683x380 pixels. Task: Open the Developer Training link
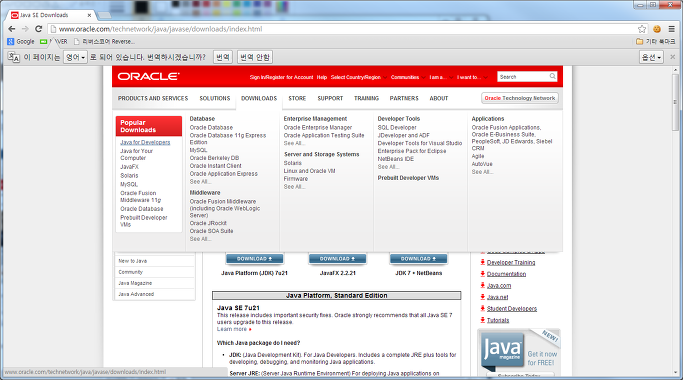[511, 263]
